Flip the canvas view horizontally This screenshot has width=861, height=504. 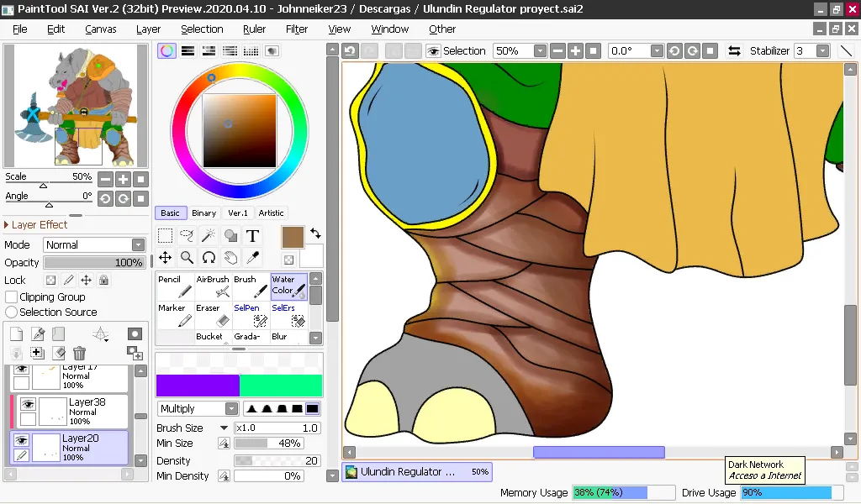pos(734,51)
